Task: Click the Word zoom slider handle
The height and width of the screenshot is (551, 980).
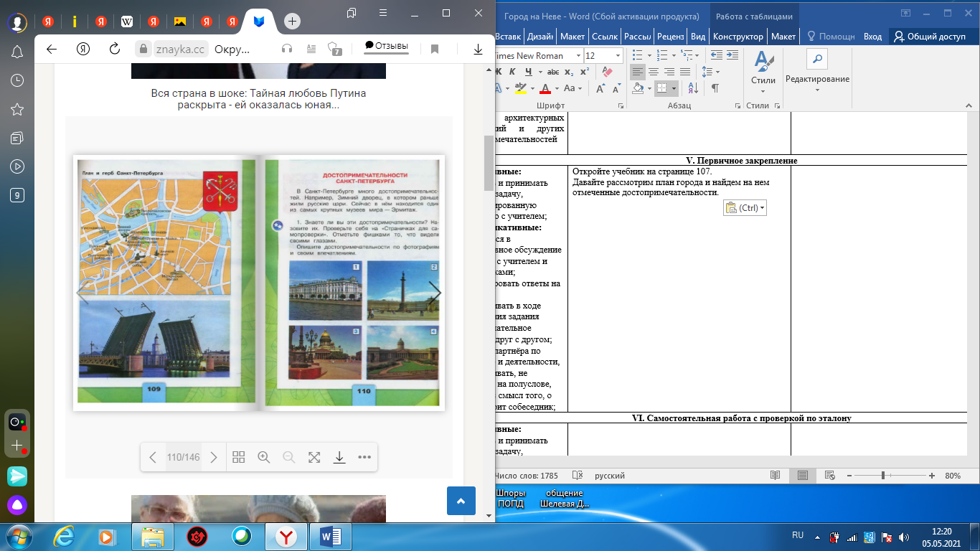Action: tap(882, 476)
